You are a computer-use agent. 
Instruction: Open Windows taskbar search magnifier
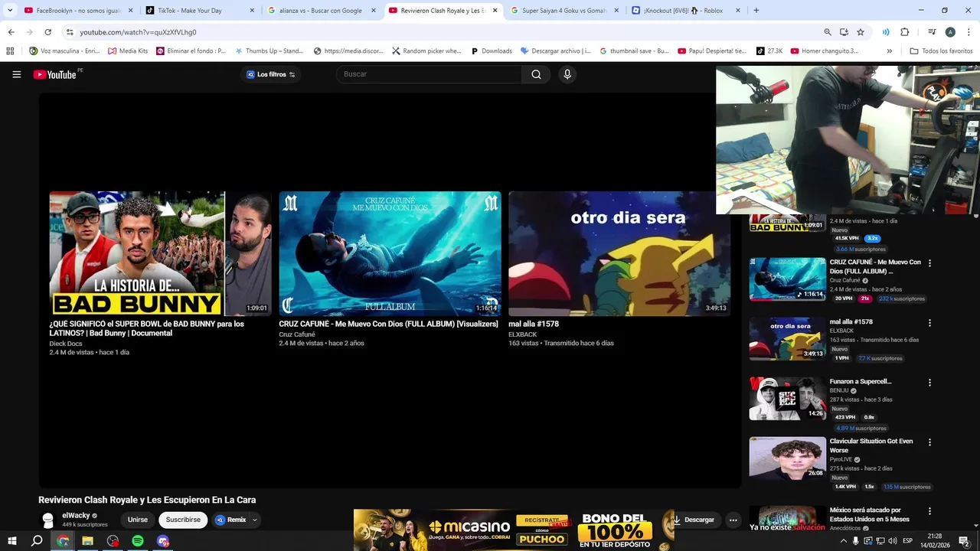pos(37,541)
